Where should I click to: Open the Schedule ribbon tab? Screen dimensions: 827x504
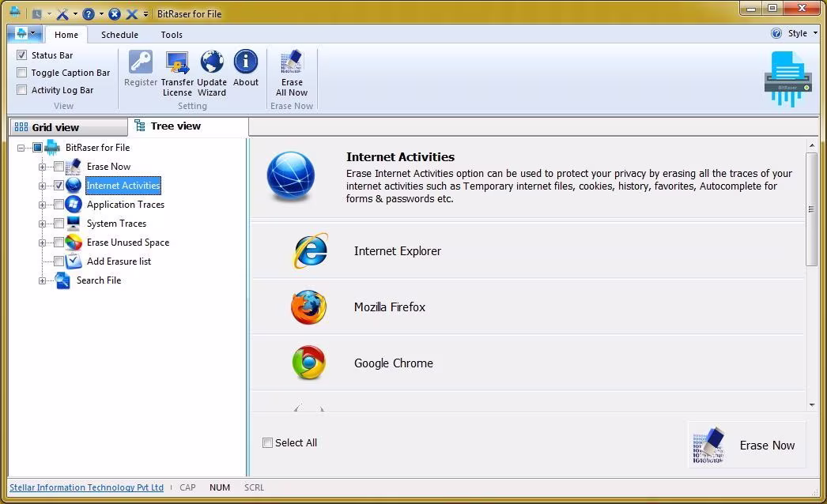tap(119, 35)
